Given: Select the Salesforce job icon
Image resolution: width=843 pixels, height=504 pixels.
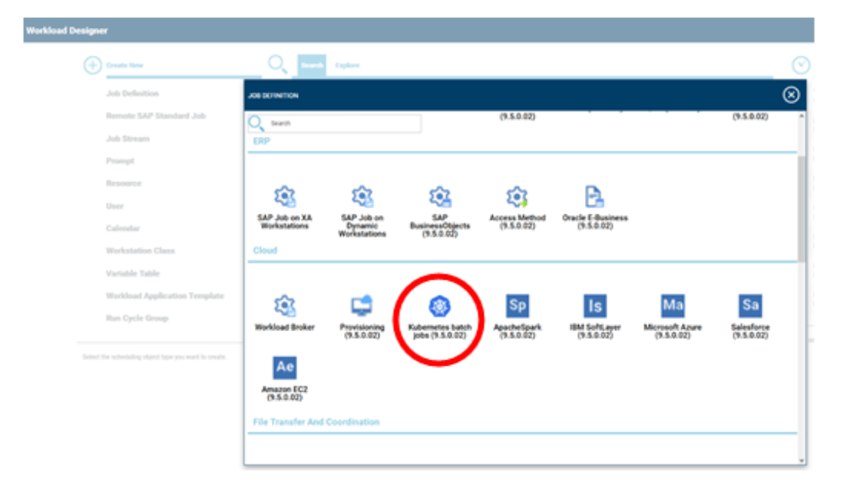Looking at the screenshot, I should (750, 307).
